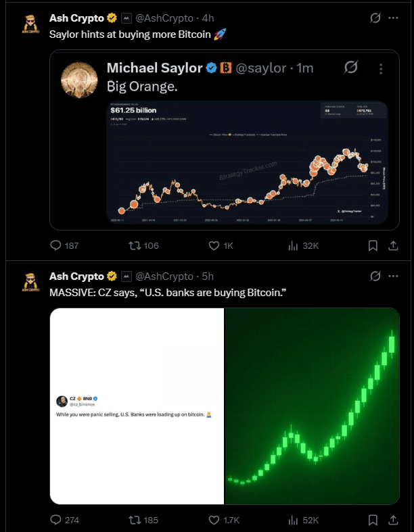View analytics of the 32K views tweet

(294, 245)
